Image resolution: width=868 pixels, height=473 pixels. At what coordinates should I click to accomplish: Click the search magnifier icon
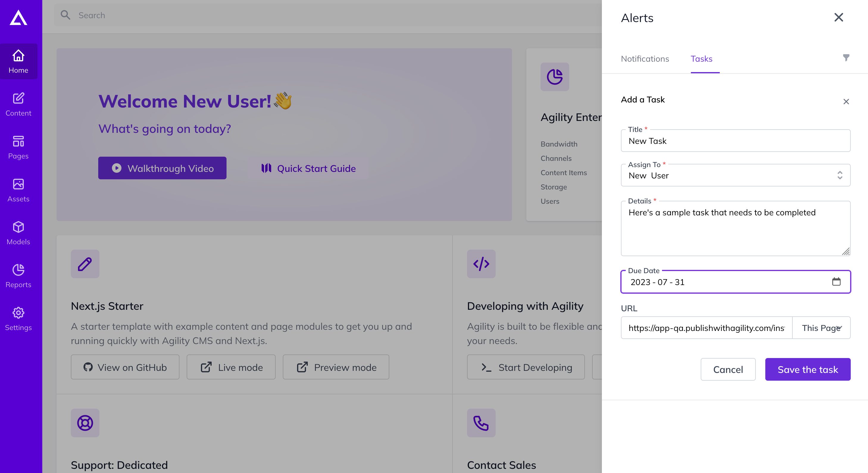click(x=65, y=15)
